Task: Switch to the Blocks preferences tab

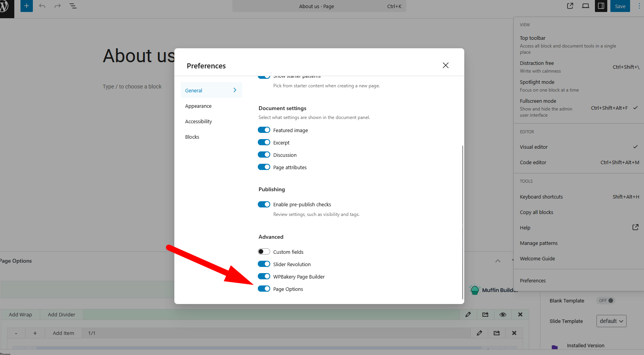Action: point(192,137)
